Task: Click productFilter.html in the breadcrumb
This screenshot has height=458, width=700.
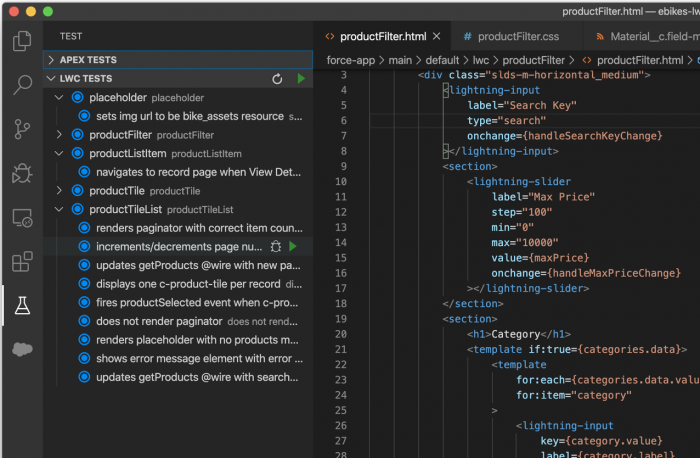Action: 640,60
